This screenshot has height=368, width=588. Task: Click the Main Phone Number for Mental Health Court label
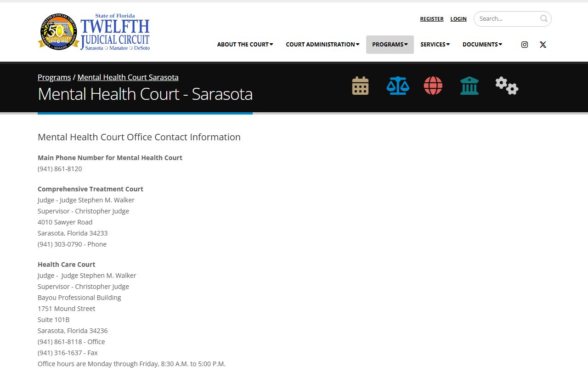110,158
